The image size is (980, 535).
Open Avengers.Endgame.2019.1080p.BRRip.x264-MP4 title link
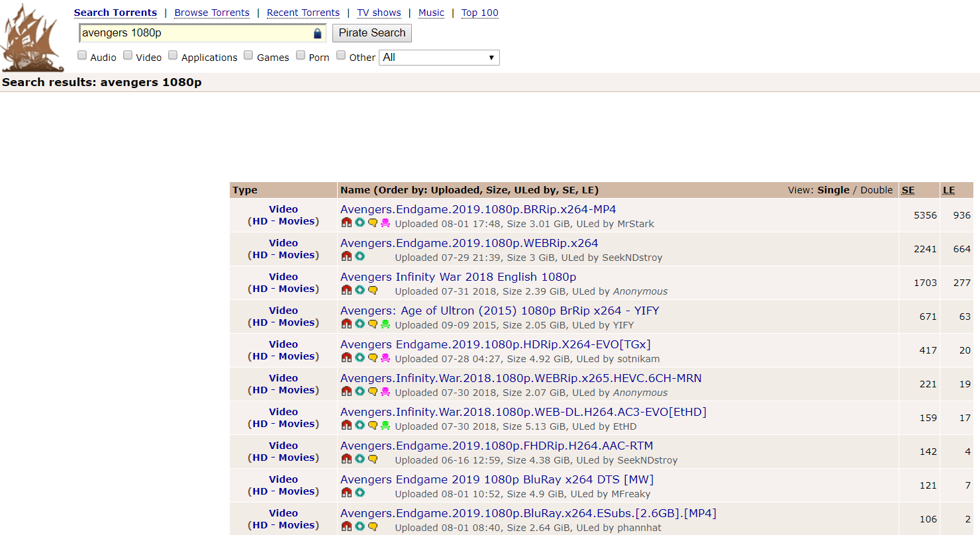[478, 209]
